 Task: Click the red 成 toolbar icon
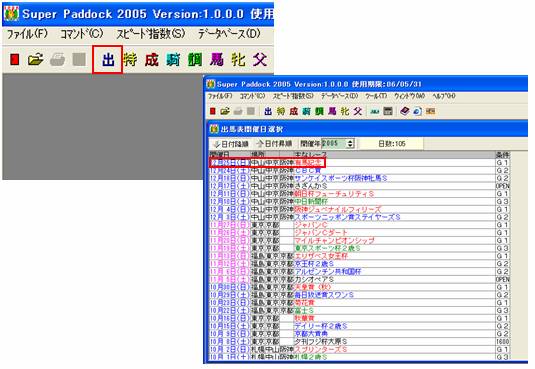click(151, 60)
